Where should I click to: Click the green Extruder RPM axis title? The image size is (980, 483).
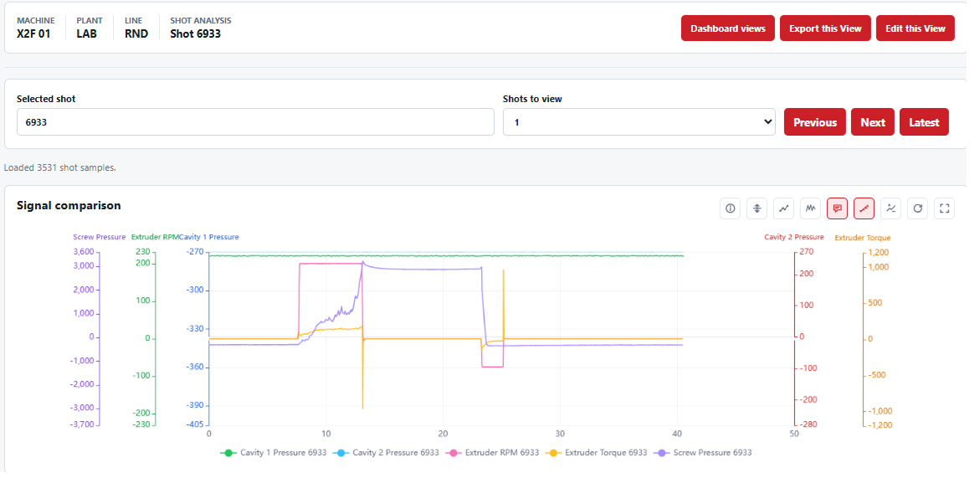154,237
